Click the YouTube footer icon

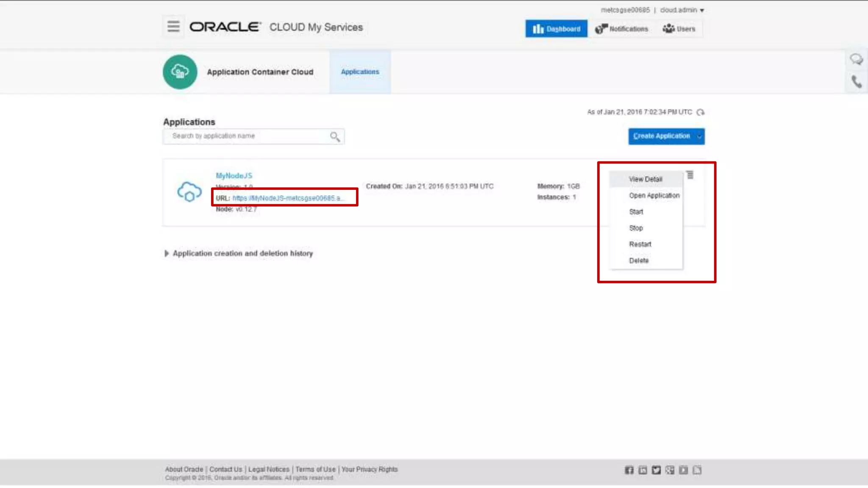pyautogui.click(x=683, y=470)
